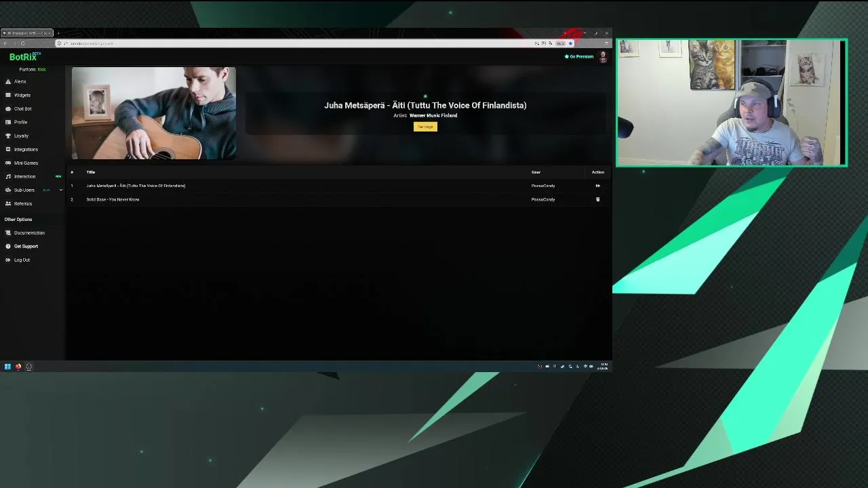The height and width of the screenshot is (488, 868).
Task: Open the Sub-Users people icon
Action: pos(8,190)
